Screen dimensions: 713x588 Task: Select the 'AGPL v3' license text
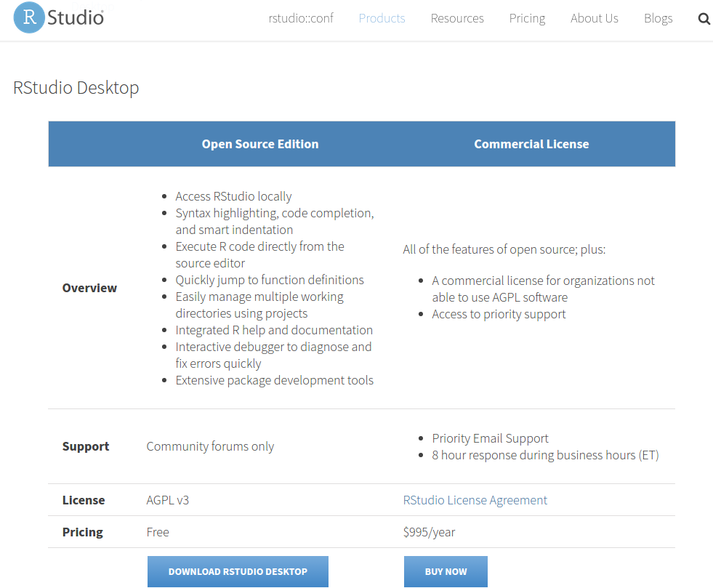pos(167,500)
